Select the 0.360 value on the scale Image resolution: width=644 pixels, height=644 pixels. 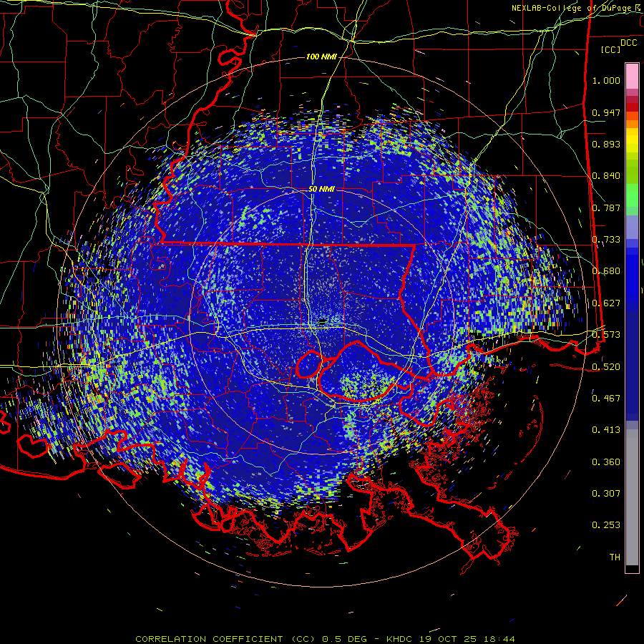click(606, 462)
